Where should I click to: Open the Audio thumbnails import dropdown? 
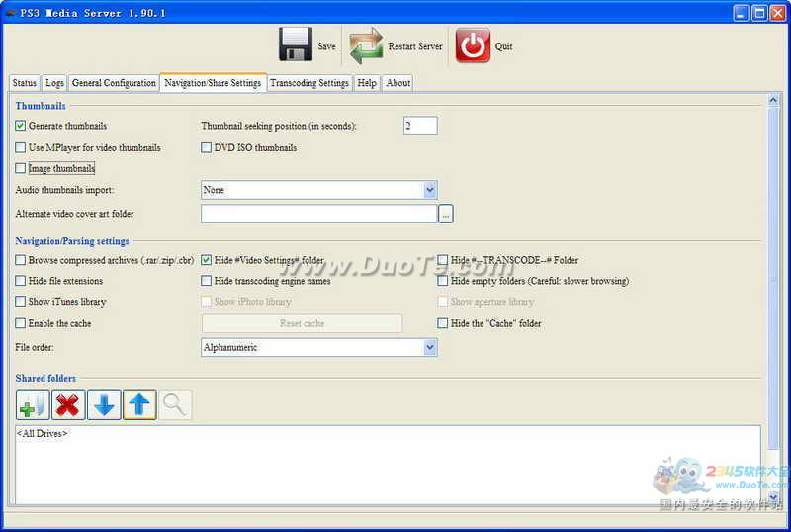coord(318,190)
